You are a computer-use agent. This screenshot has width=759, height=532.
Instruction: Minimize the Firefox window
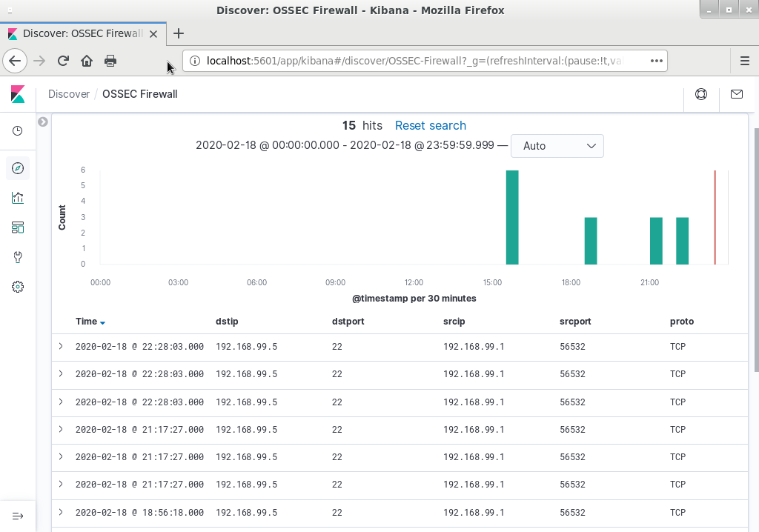tap(709, 10)
